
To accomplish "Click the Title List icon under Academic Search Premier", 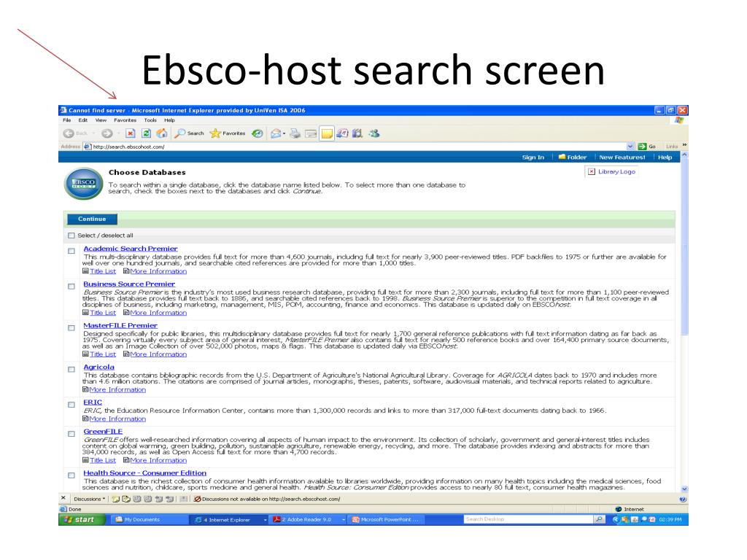I will click(x=86, y=271).
